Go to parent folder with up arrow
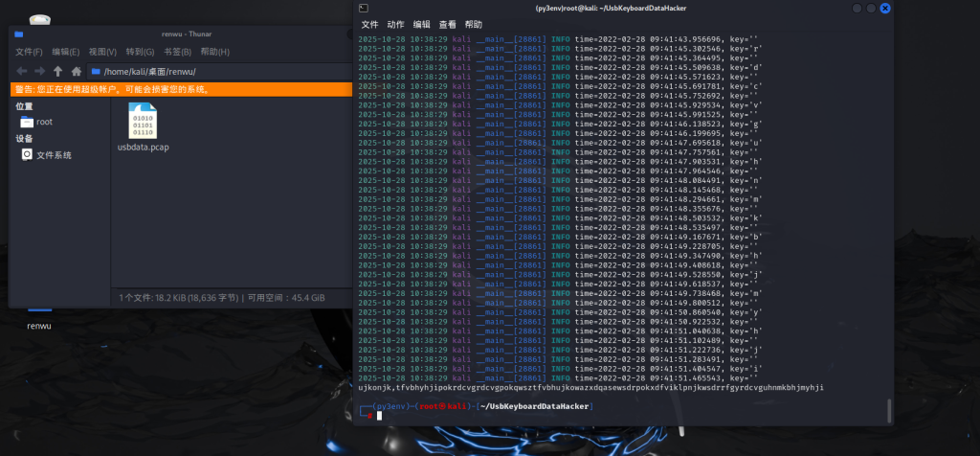The image size is (980, 456). (x=57, y=71)
